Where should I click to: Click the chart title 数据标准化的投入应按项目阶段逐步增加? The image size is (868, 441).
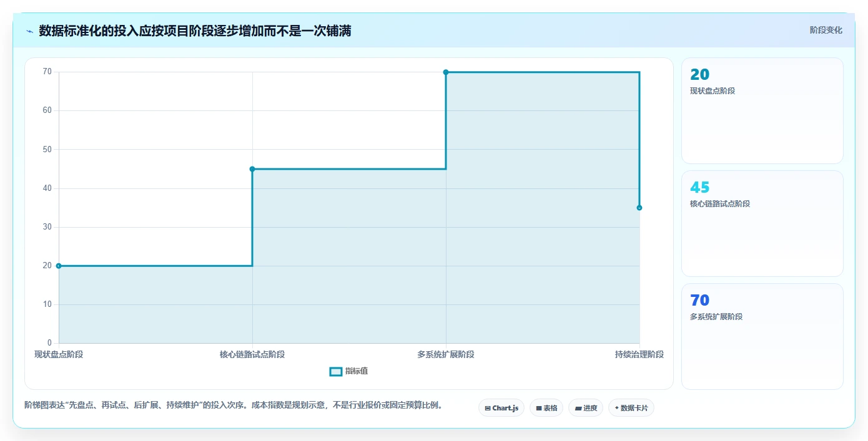[195, 31]
